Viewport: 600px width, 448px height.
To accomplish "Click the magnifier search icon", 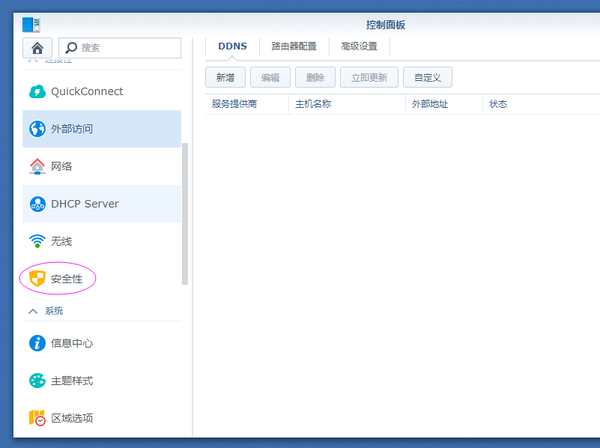I will [x=71, y=48].
